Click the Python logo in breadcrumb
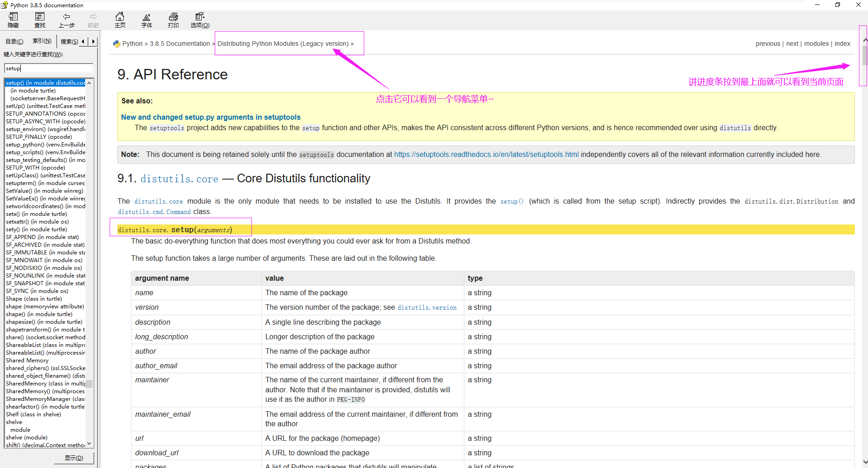The image size is (868, 468). (117, 44)
